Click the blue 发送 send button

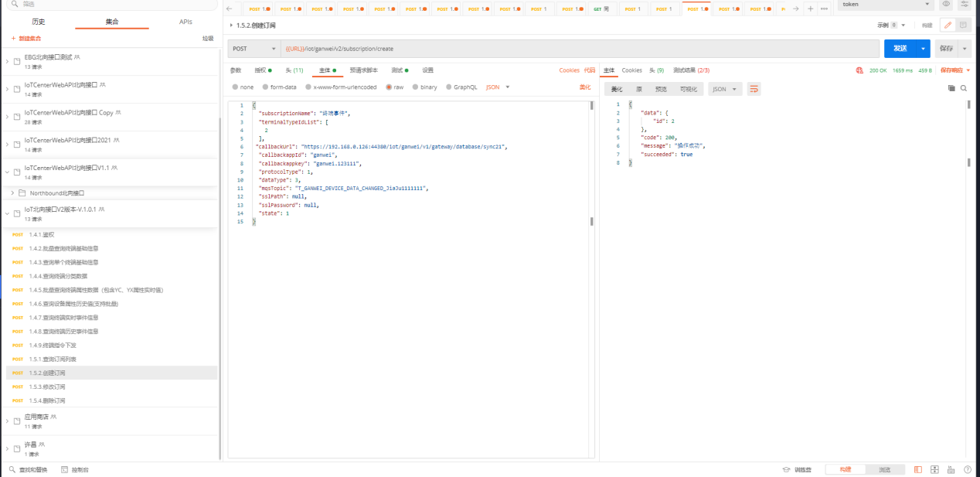coord(900,49)
